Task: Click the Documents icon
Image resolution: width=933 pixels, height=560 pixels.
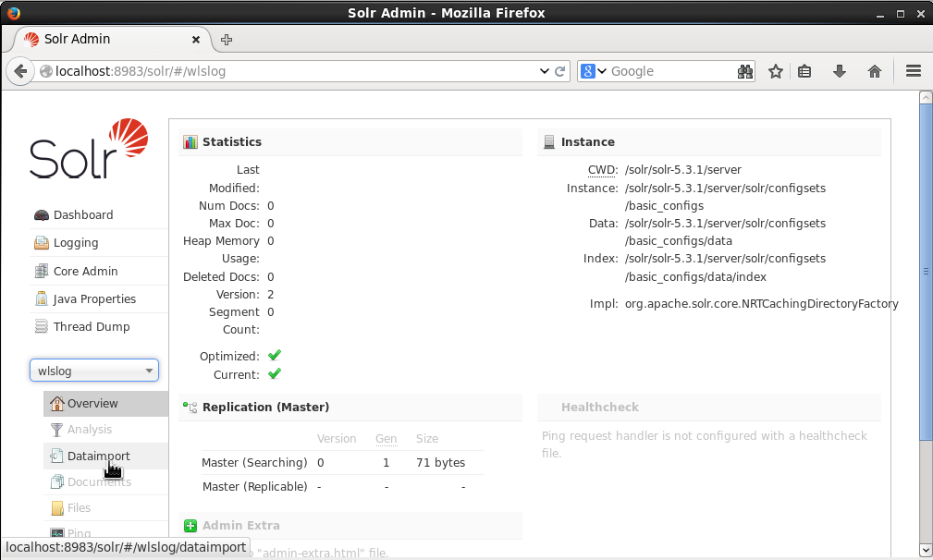Action: (56, 481)
